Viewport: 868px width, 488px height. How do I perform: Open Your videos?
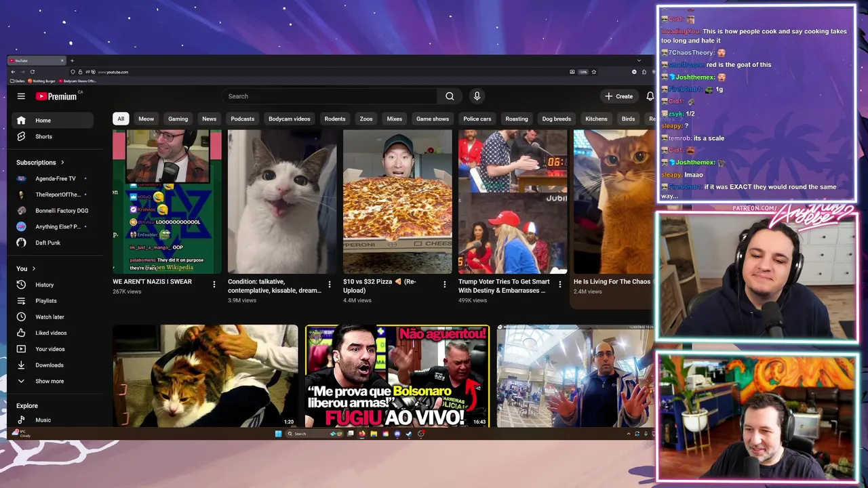point(52,349)
